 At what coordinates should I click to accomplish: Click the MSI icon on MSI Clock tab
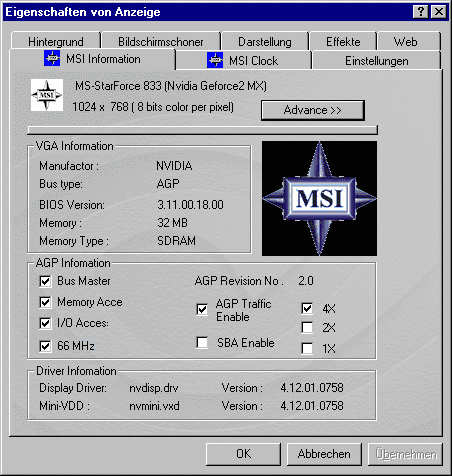[x=215, y=60]
